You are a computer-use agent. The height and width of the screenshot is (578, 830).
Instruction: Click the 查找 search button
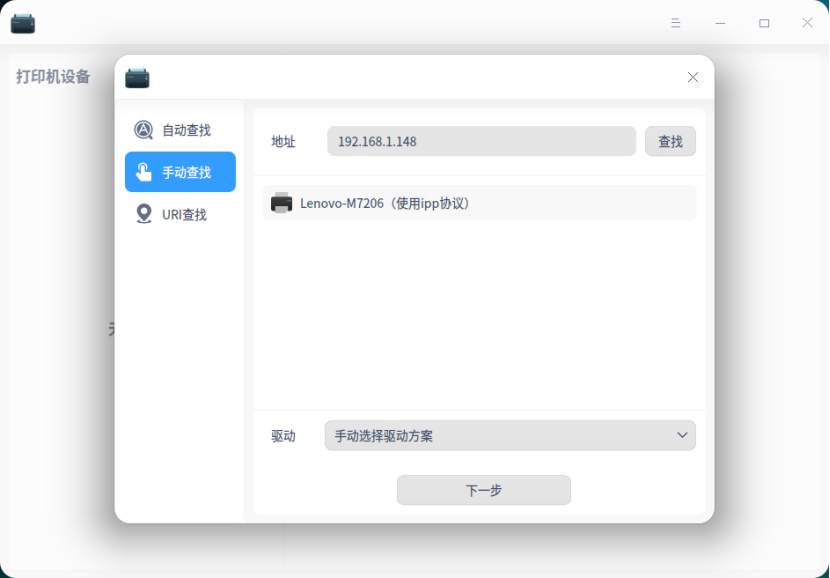[670, 141]
